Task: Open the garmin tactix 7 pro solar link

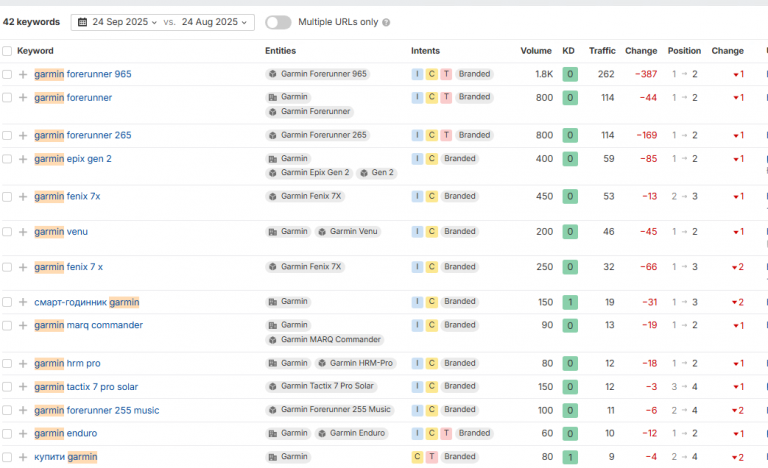Action: click(86, 387)
